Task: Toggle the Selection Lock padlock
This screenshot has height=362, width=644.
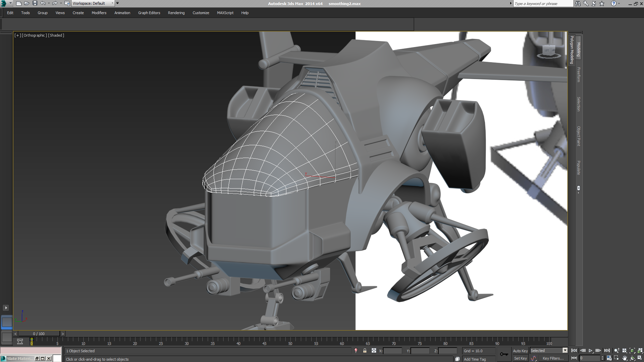Action: pos(365,351)
